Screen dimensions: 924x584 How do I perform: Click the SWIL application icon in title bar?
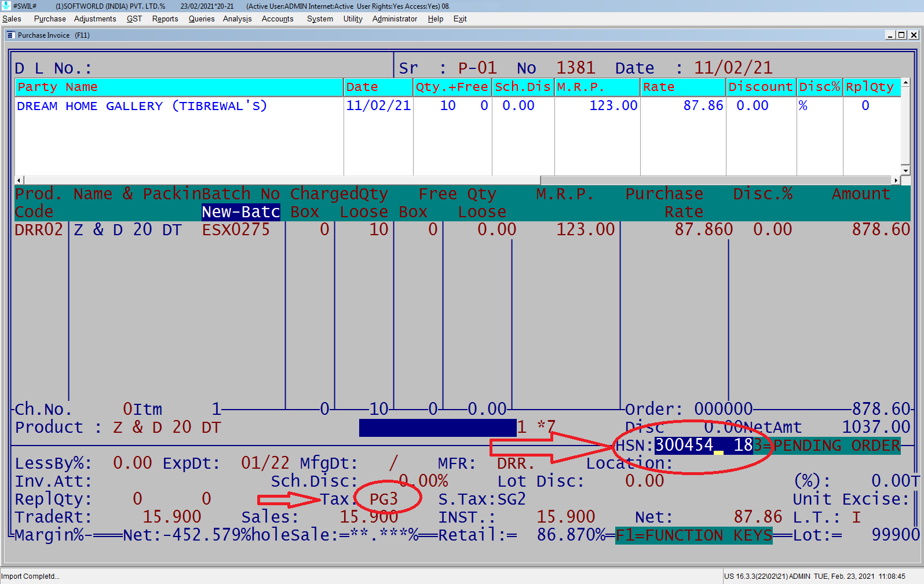(x=6, y=6)
